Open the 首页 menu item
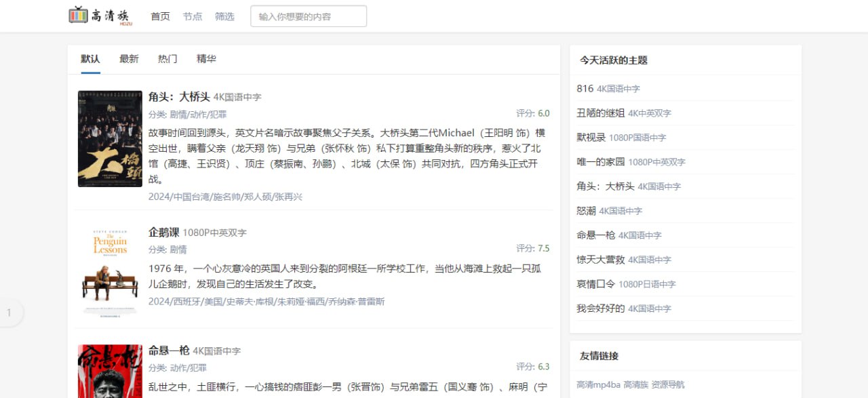The height and width of the screenshot is (398, 868). click(159, 16)
